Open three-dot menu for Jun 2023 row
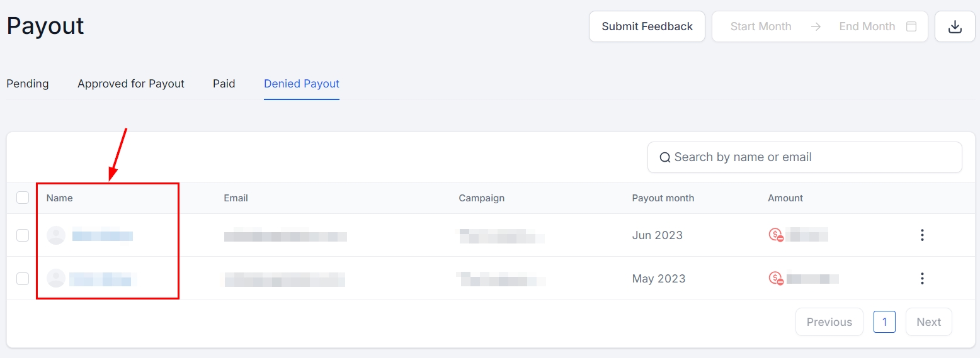The height and width of the screenshot is (358, 980). [922, 235]
